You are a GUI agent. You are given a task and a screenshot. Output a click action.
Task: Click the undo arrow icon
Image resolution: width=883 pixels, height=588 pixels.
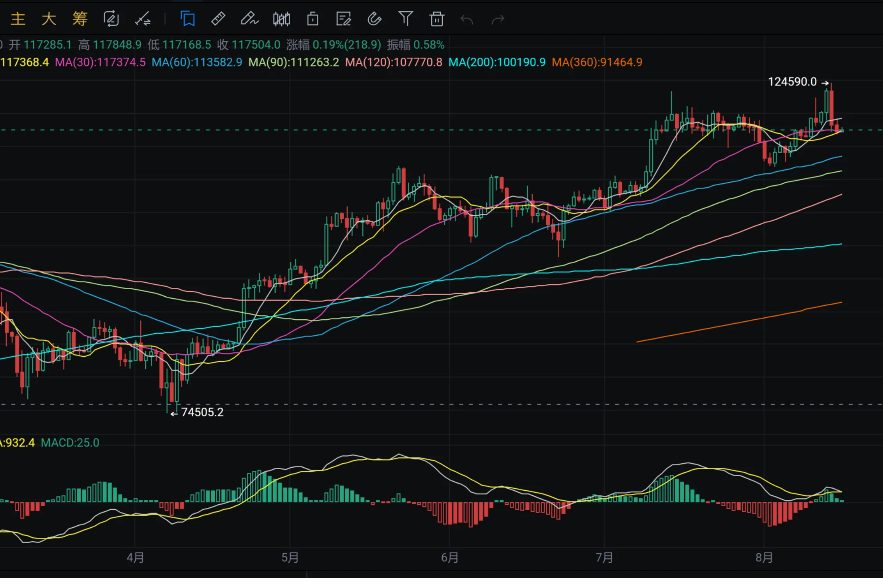click(x=467, y=19)
